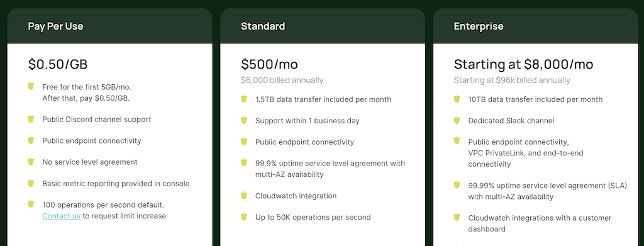
Task: Click the $6,000 billed annually text
Action: 282,80
